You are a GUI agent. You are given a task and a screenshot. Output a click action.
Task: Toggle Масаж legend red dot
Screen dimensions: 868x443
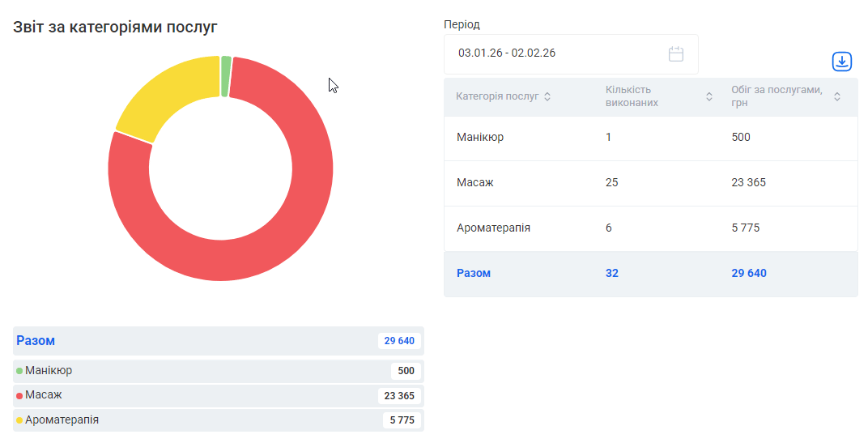19,396
